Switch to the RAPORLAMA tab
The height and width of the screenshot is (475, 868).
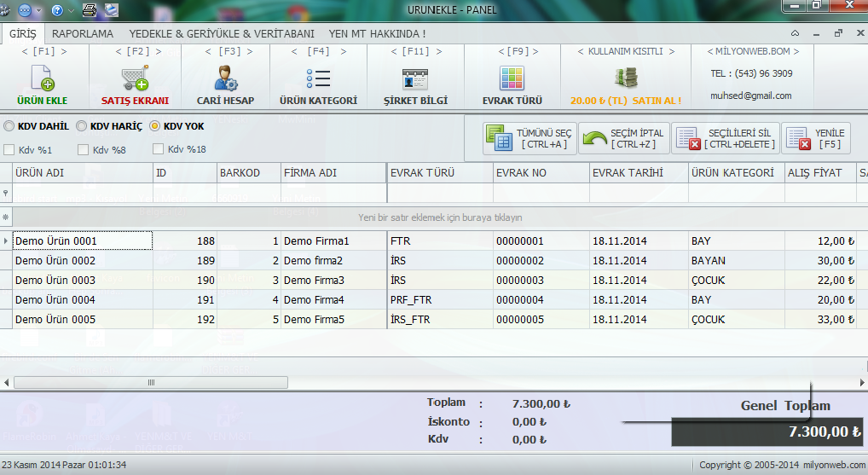[82, 34]
